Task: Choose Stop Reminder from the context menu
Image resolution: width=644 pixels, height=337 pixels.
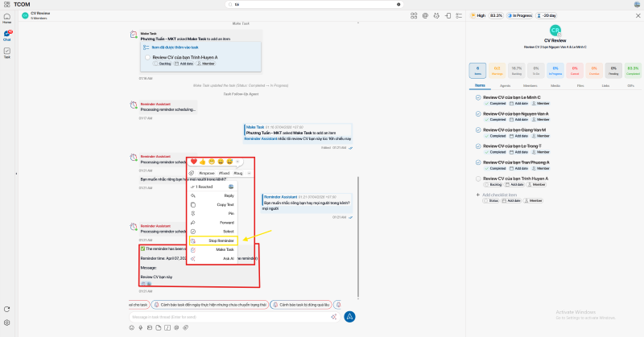Action: 213,240
